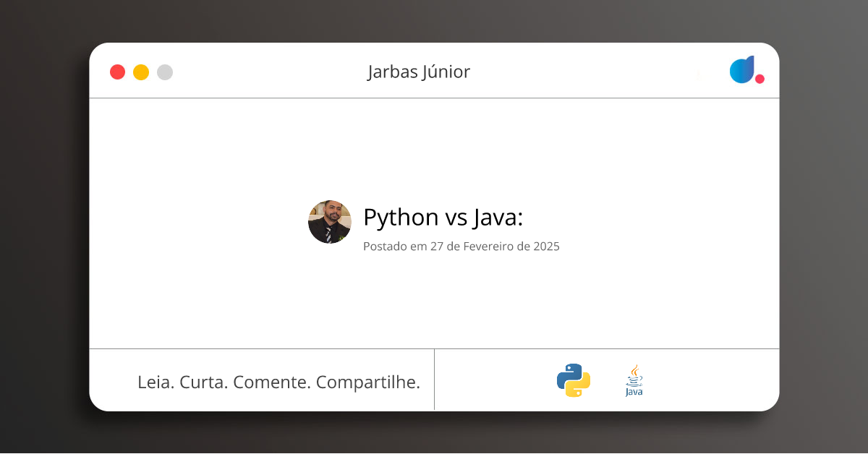Toggle the gray traffic-light circle
The image size is (868, 454).
click(164, 72)
